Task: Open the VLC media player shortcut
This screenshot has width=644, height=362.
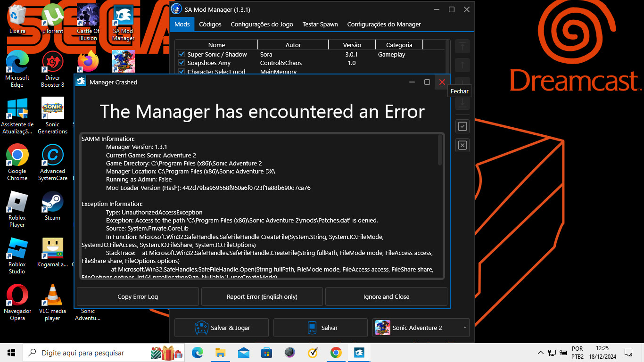Action: coord(52,296)
